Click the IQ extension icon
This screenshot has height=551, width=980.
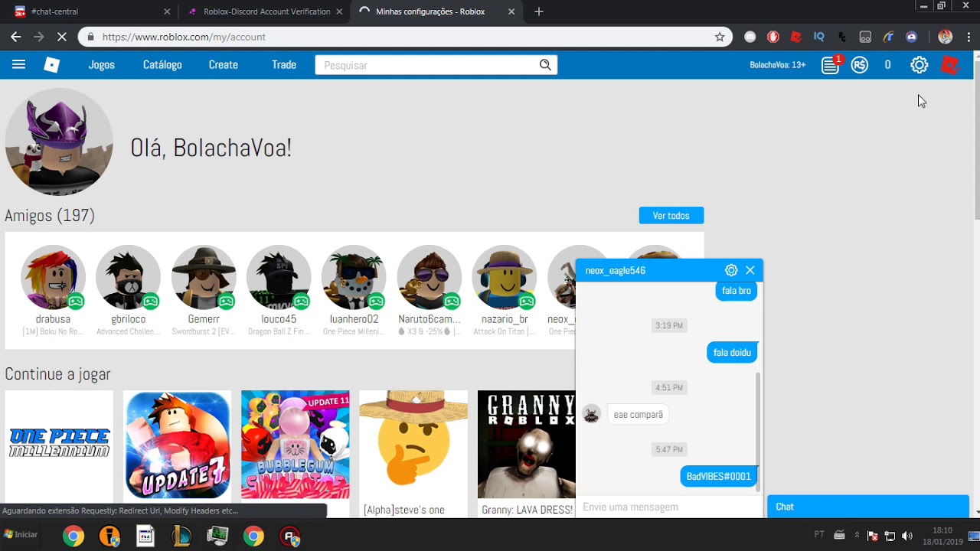tap(819, 37)
